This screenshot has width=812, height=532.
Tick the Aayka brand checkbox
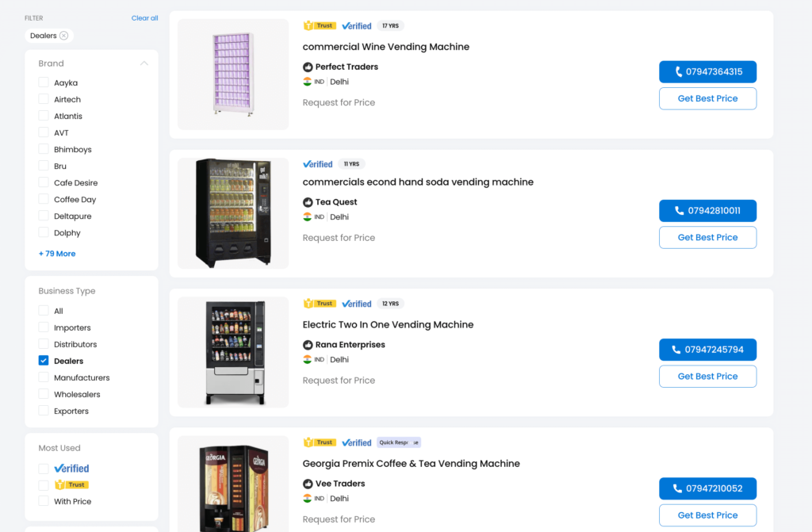(44, 82)
